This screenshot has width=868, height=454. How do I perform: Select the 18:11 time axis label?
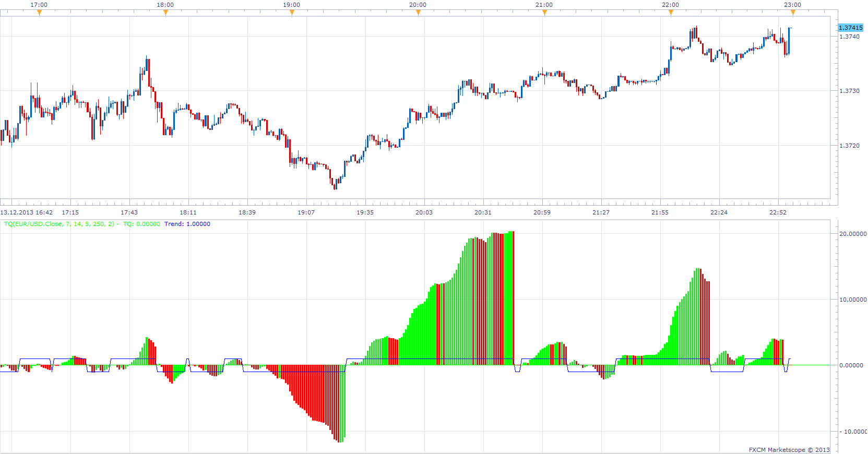(x=188, y=212)
